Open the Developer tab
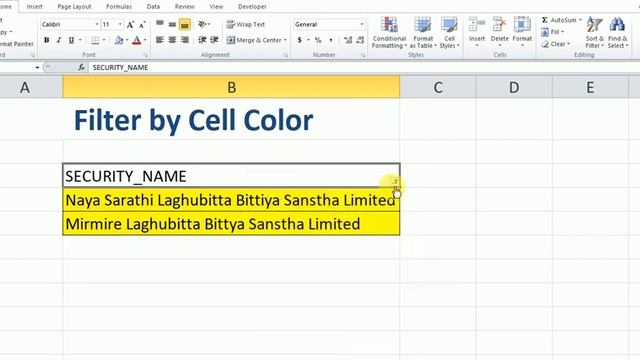 coord(252,7)
